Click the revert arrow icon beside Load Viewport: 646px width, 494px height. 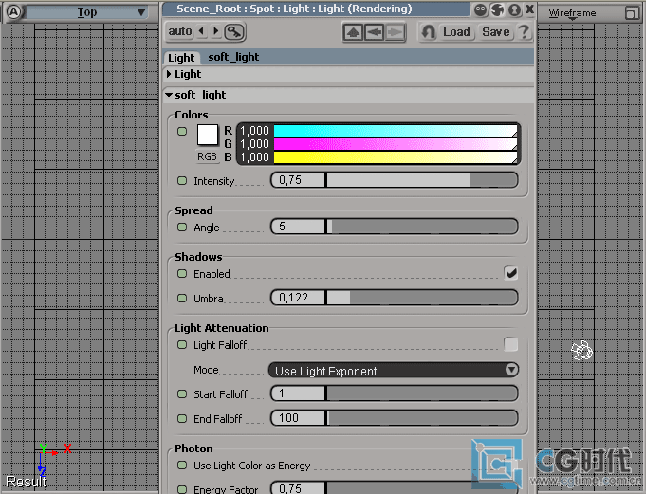(428, 32)
